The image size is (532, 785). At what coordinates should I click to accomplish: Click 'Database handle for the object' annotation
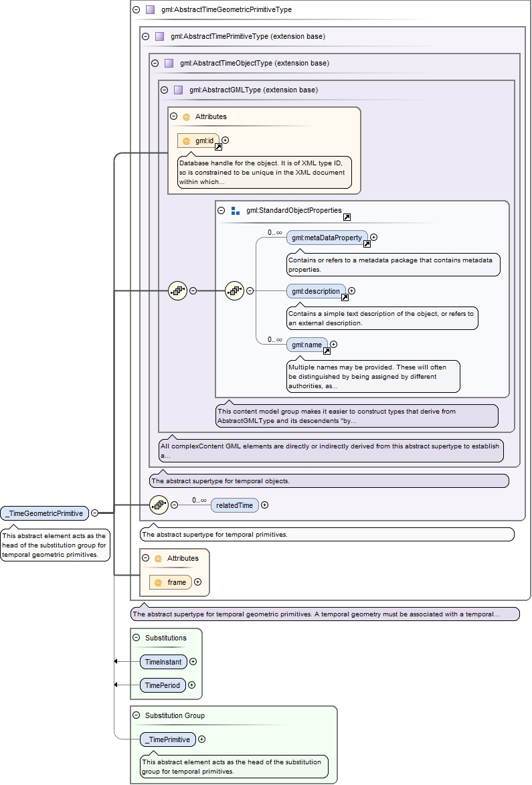(x=265, y=172)
